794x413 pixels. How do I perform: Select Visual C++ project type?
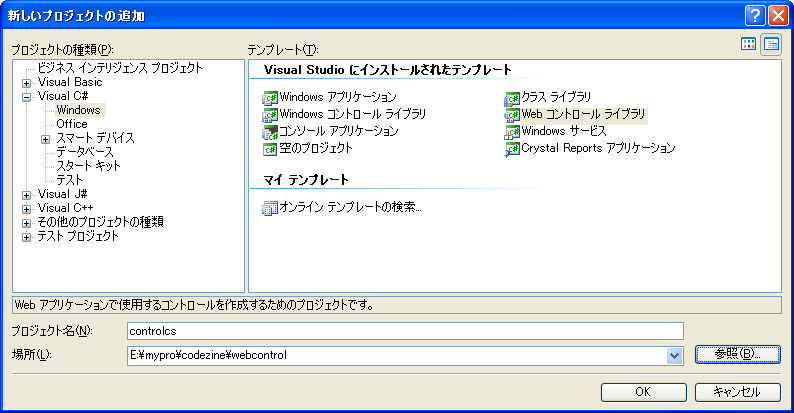point(65,208)
